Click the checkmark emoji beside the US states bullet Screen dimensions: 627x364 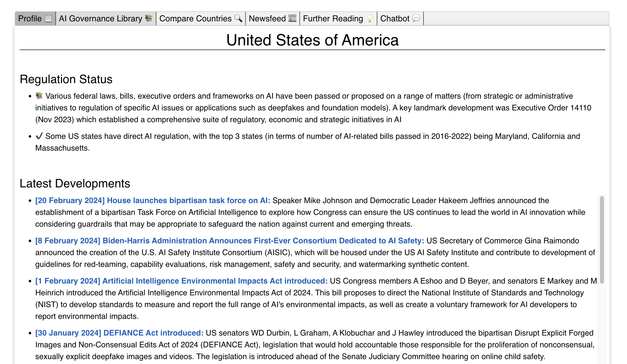coord(39,136)
